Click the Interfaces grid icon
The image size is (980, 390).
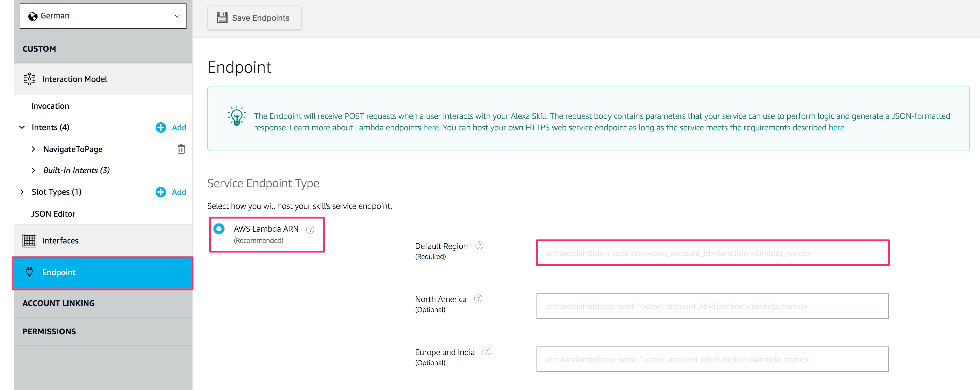(29, 241)
